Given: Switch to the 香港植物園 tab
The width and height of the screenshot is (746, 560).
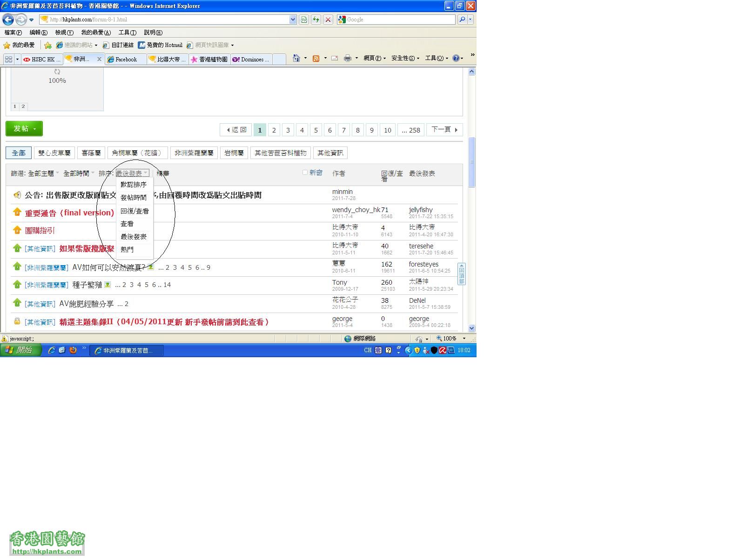Looking at the screenshot, I should pyautogui.click(x=209, y=60).
